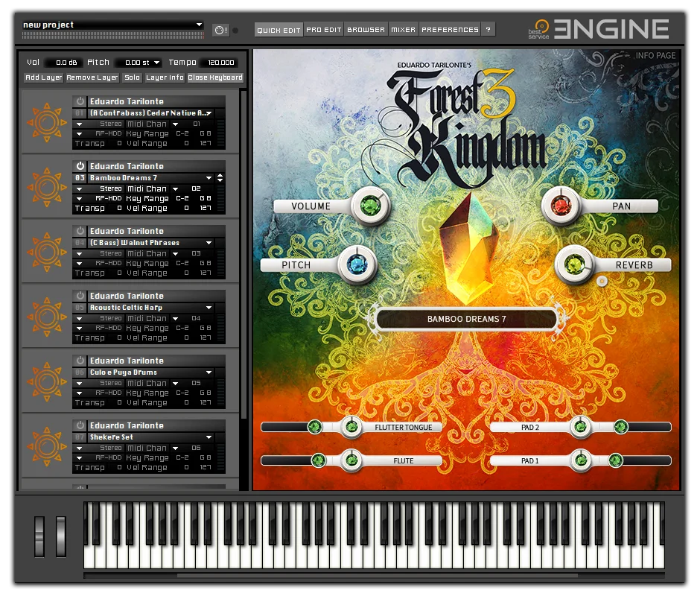
Task: Open Layer Info
Action: point(165,77)
